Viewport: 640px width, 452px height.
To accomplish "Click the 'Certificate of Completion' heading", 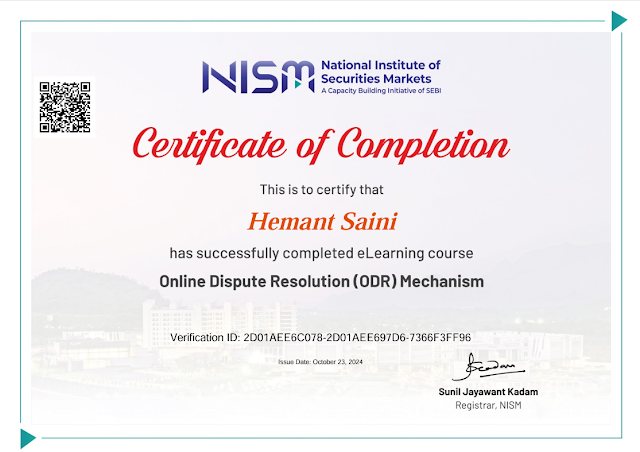I will pyautogui.click(x=321, y=145).
